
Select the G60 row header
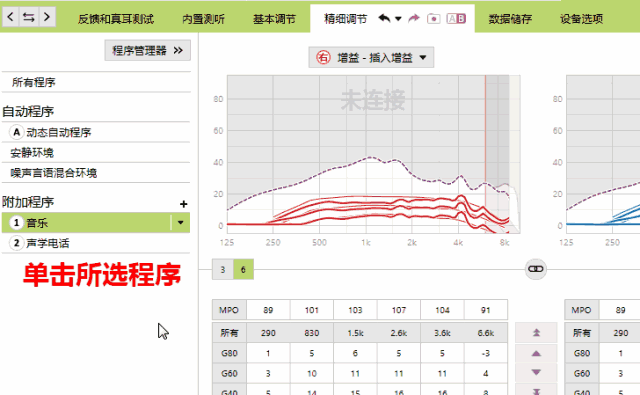(229, 373)
